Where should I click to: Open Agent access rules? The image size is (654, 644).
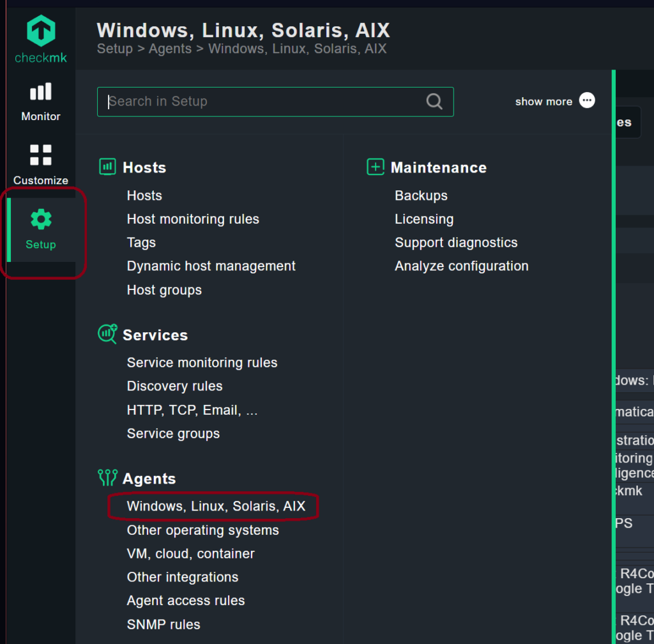[x=186, y=601]
